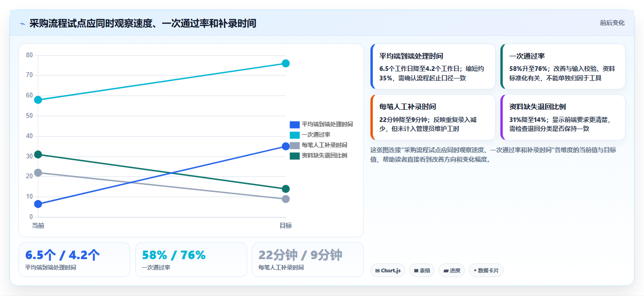Click the 80 y-axis tick label

(x=29, y=55)
